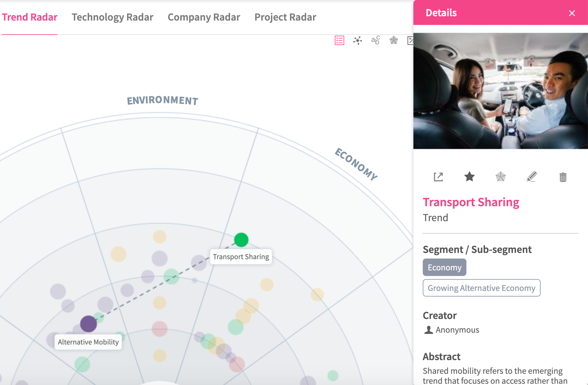Edit Transport Sharing with pencil icon
Image resolution: width=588 pixels, height=385 pixels.
point(532,177)
